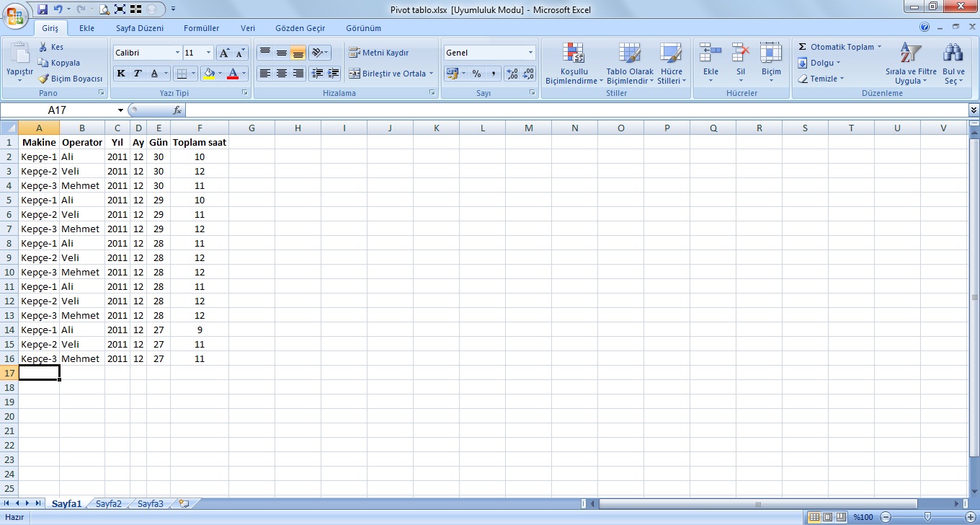Viewport: 980px width, 525px height.
Task: Decrease decimal places
Action: [x=528, y=73]
